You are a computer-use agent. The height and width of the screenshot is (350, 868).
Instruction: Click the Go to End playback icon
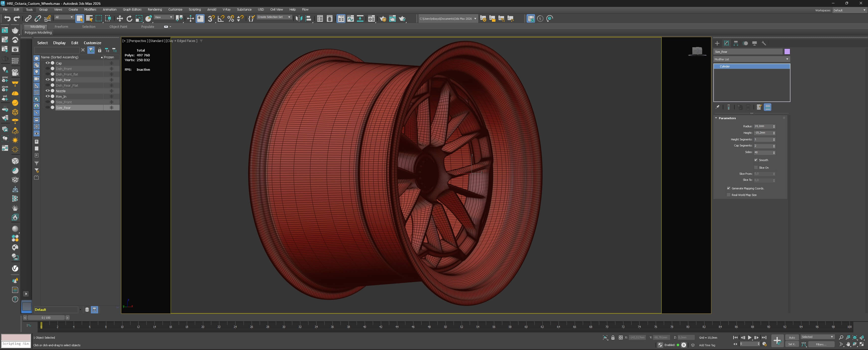764,338
